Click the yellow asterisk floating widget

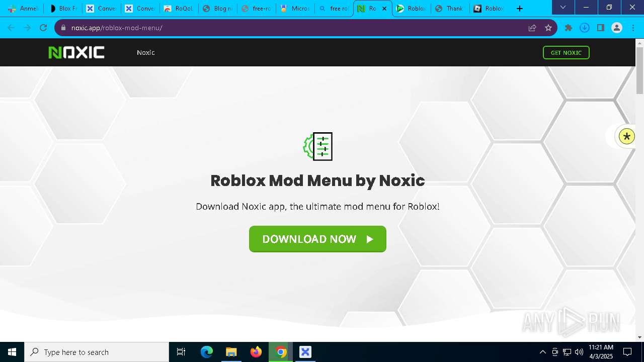point(627,136)
